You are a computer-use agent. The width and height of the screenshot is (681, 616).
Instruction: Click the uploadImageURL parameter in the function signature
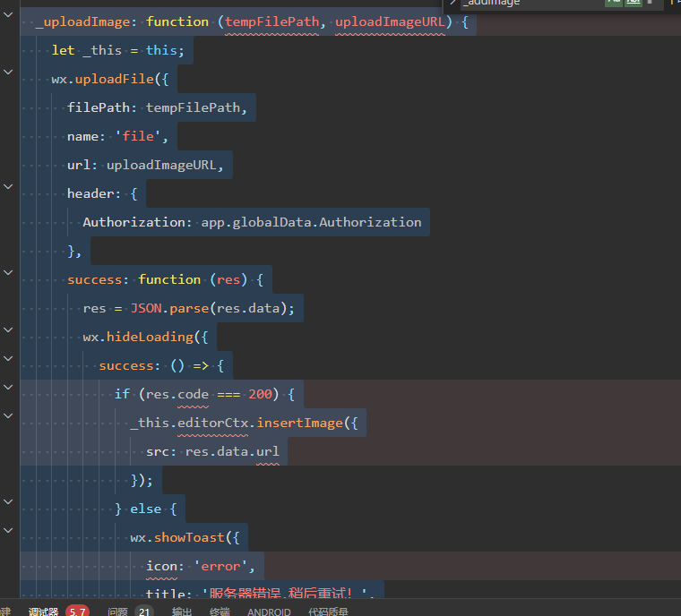pyautogui.click(x=390, y=21)
